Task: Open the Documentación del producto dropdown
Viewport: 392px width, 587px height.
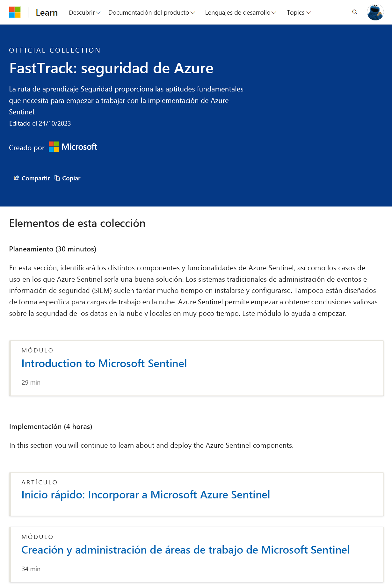Action: (x=151, y=13)
